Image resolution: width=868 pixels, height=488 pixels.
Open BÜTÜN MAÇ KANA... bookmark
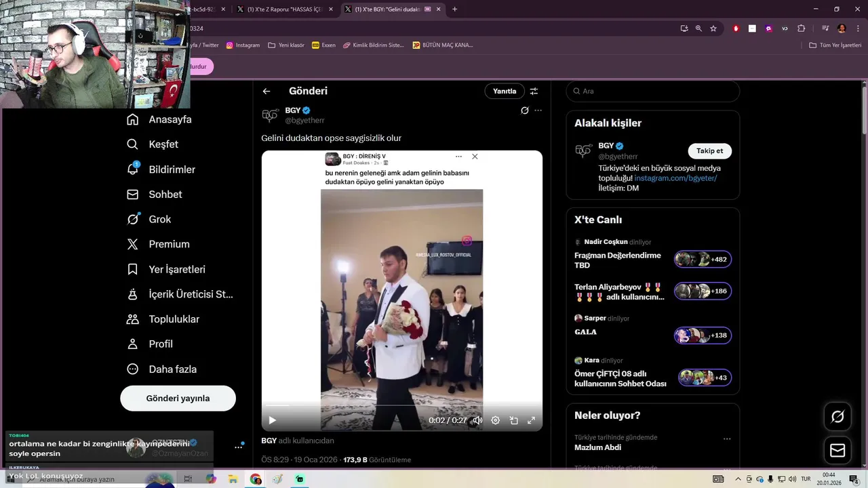tap(442, 45)
